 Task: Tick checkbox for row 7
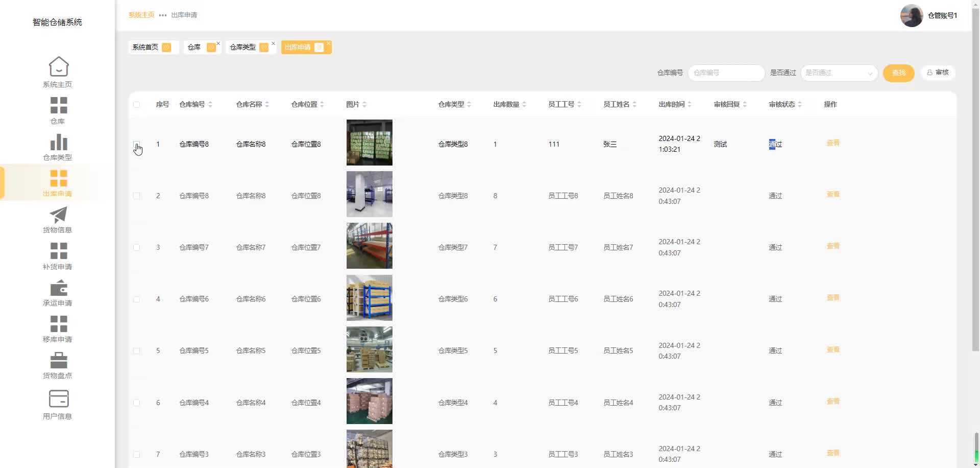(136, 454)
